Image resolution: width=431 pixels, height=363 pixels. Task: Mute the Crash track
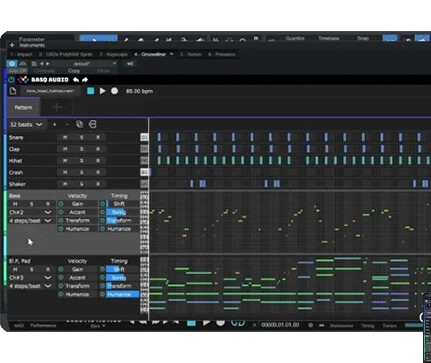point(65,172)
